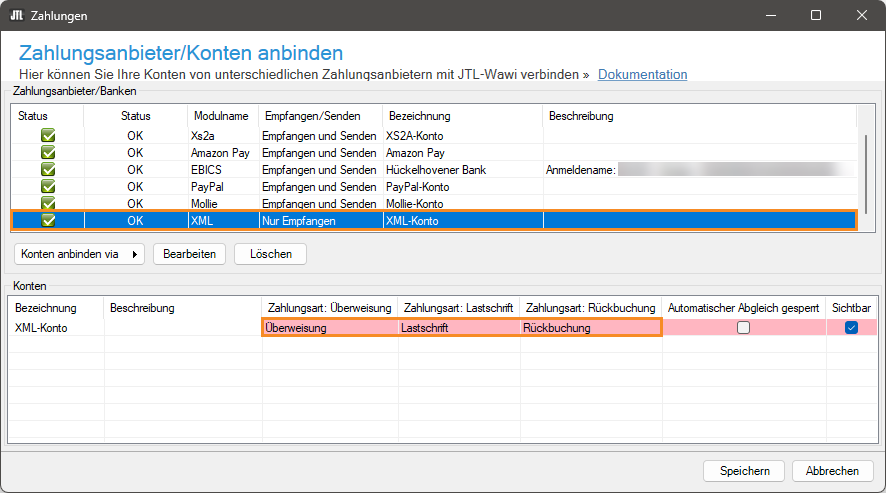
Task: Click the EBICS row status checkmark icon
Action: point(47,170)
